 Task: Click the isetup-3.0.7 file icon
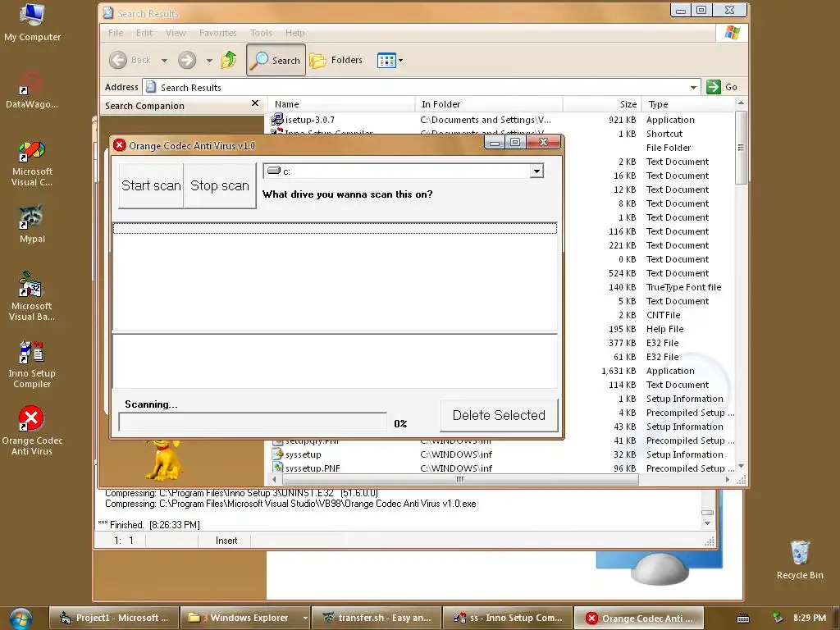(x=277, y=119)
